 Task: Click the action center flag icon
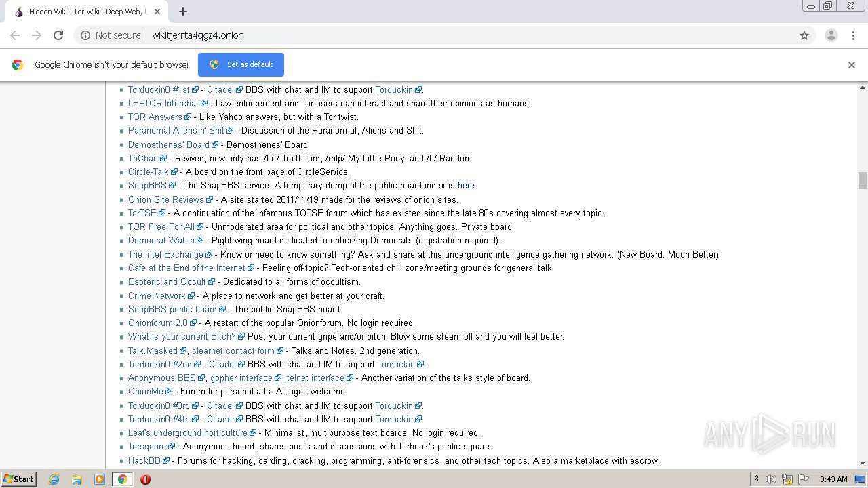click(802, 479)
